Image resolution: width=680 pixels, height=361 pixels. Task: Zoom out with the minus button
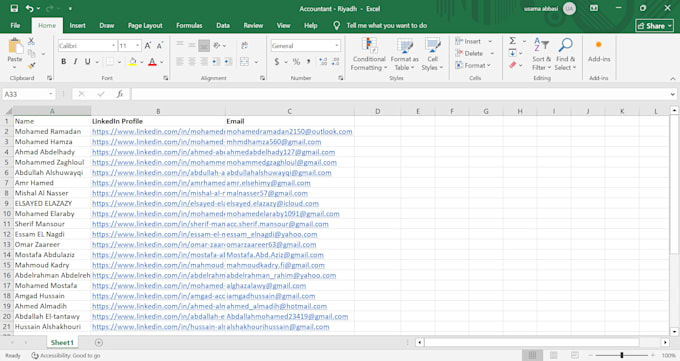pos(590,355)
